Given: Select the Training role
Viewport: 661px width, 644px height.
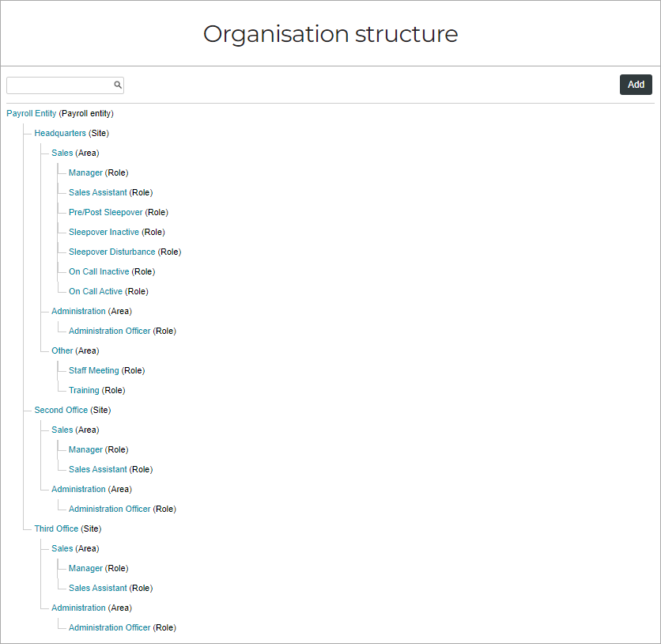Looking at the screenshot, I should click(x=84, y=391).
